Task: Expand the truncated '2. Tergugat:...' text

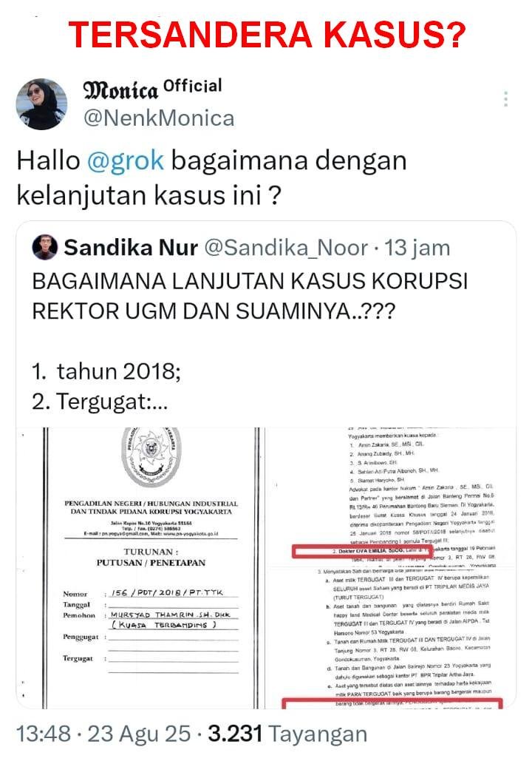Action: click(100, 402)
